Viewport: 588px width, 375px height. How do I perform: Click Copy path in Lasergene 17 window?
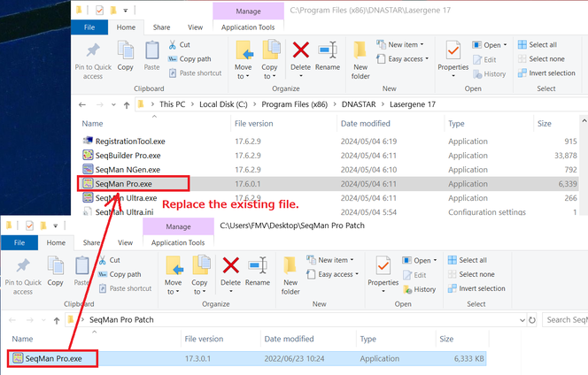click(x=190, y=59)
